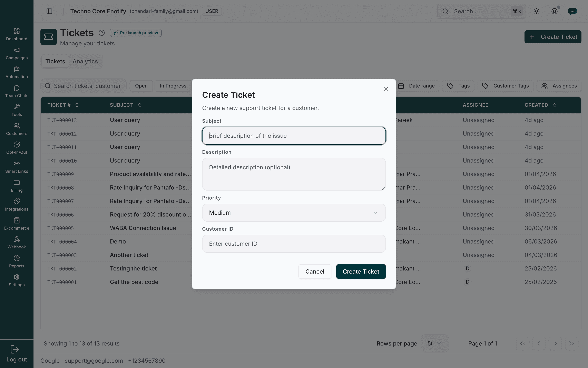
Task: Open Campaigns from the sidebar
Action: 17,54
